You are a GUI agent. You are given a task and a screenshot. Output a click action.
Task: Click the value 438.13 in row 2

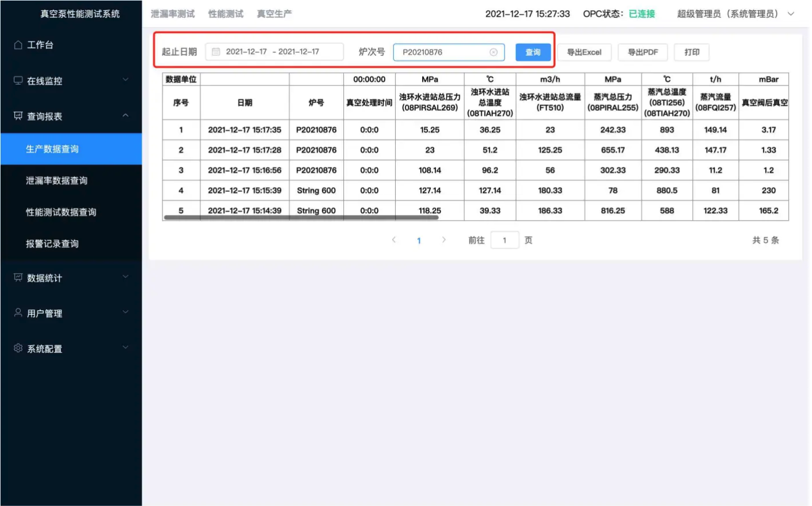click(667, 150)
